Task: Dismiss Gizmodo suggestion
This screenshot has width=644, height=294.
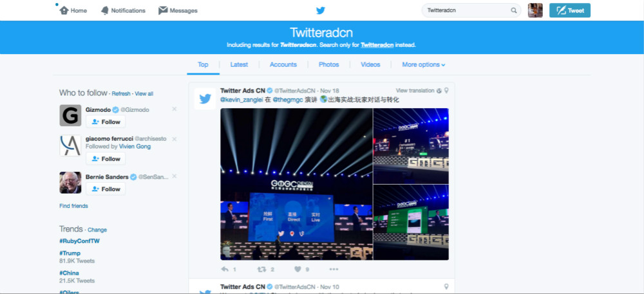Action: pyautogui.click(x=174, y=109)
